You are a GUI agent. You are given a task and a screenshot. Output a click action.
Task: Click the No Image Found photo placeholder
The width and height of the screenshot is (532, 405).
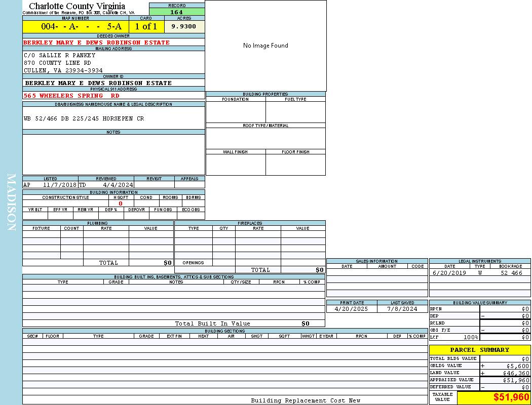coord(265,46)
